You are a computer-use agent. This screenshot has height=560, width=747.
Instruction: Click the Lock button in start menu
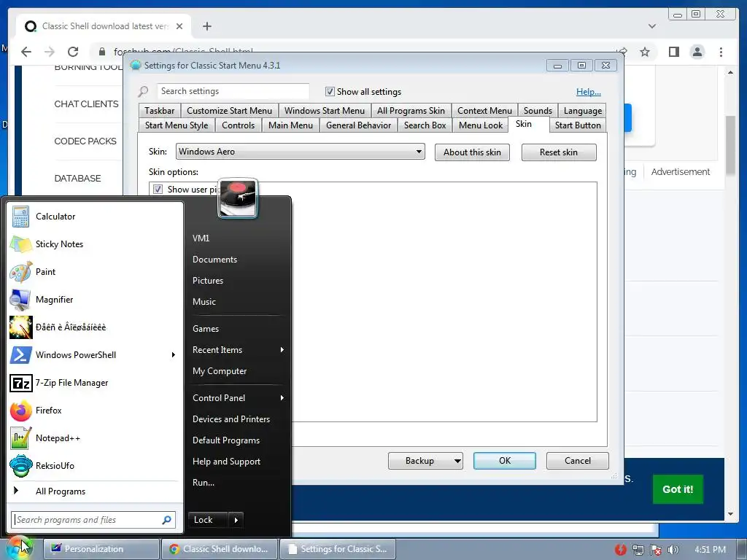tap(208, 520)
